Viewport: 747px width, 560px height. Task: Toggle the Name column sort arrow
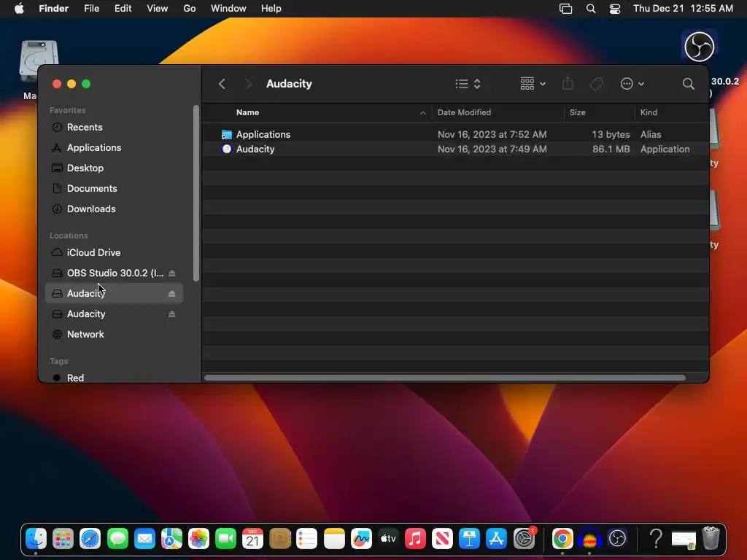(x=422, y=113)
